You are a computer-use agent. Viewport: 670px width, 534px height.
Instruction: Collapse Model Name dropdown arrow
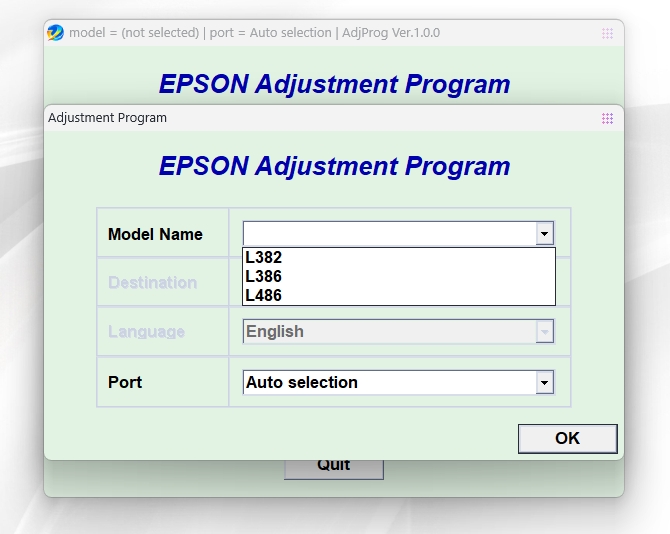coord(544,234)
